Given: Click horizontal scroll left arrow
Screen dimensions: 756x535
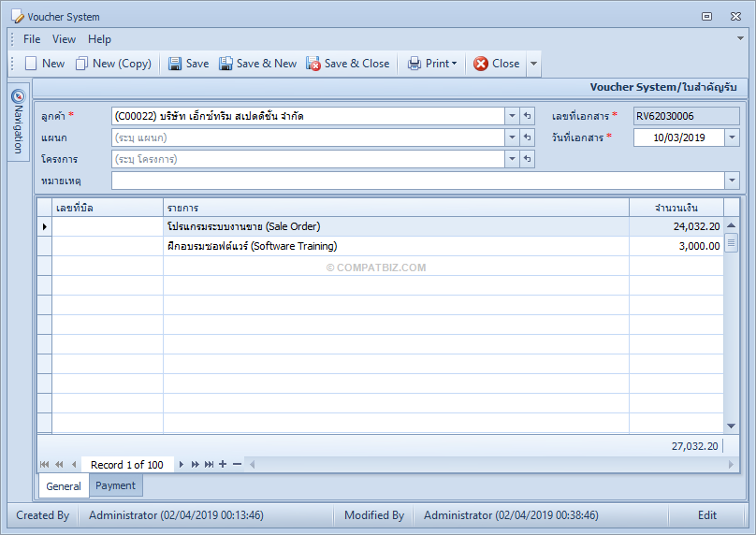Looking at the screenshot, I should pyautogui.click(x=252, y=465).
